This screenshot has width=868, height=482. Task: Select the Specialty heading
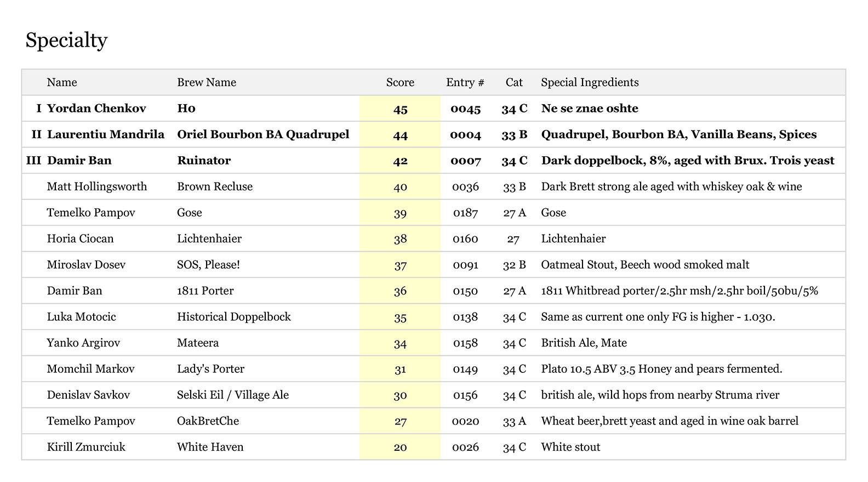pyautogui.click(x=66, y=40)
